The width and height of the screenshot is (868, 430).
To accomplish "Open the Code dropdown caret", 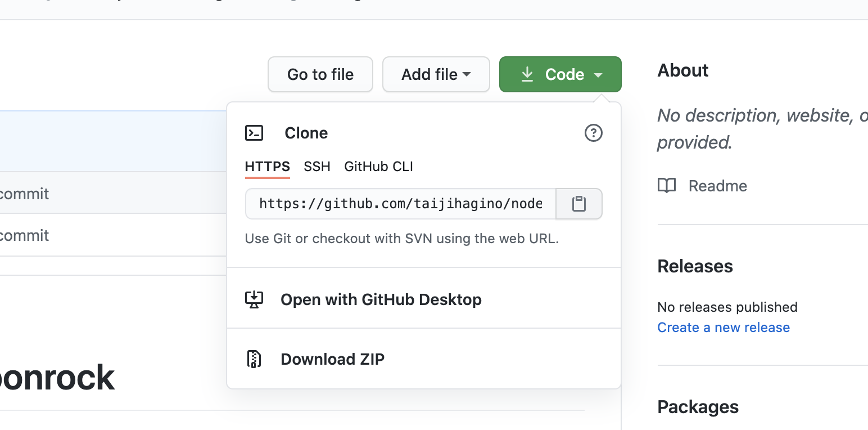I will pyautogui.click(x=598, y=75).
